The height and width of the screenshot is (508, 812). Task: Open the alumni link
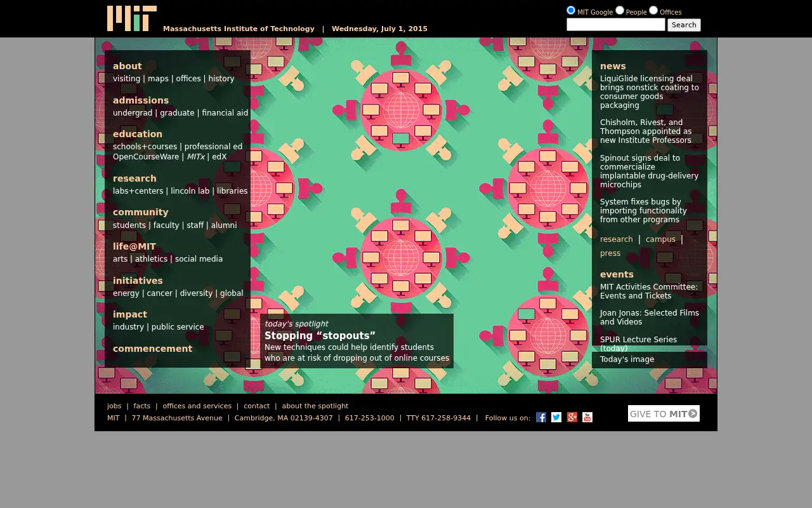224,225
